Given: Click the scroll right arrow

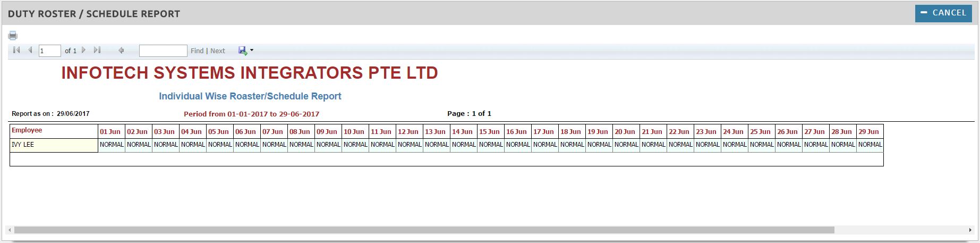Looking at the screenshot, I should point(970,230).
